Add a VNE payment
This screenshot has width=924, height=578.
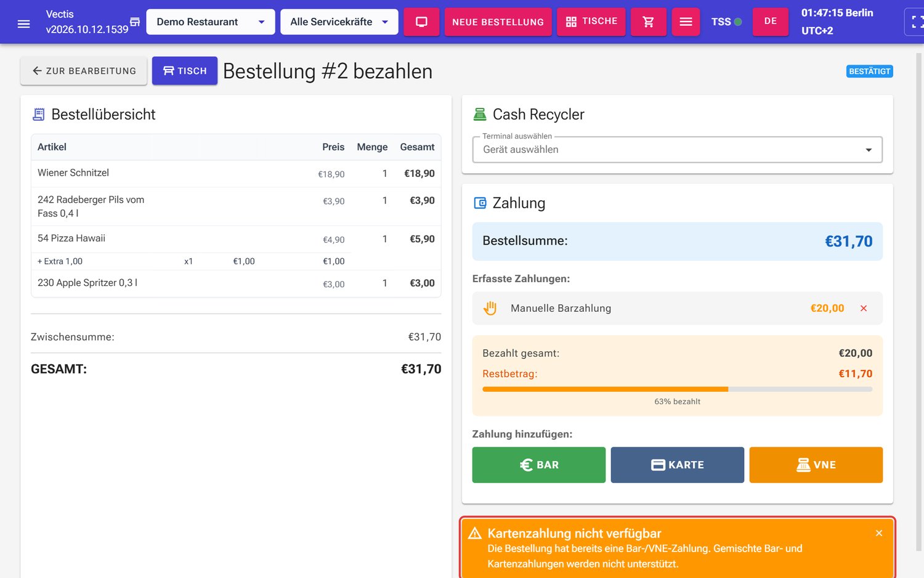pyautogui.click(x=816, y=465)
